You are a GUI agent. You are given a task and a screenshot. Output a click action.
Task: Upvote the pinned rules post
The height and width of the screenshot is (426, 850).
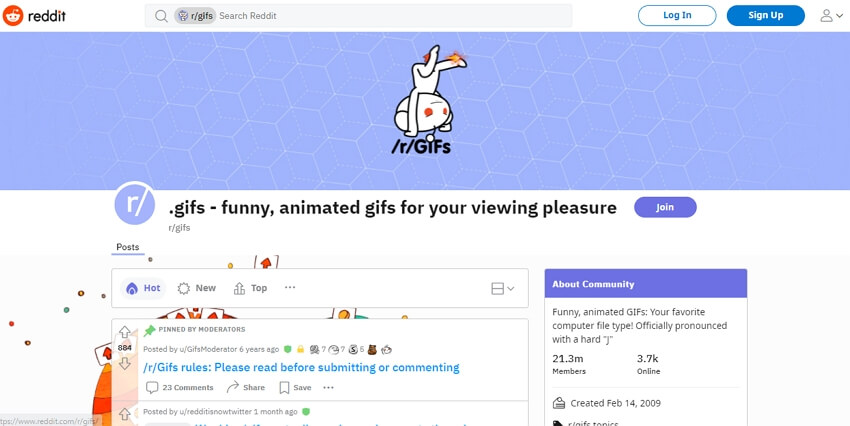coord(125,332)
